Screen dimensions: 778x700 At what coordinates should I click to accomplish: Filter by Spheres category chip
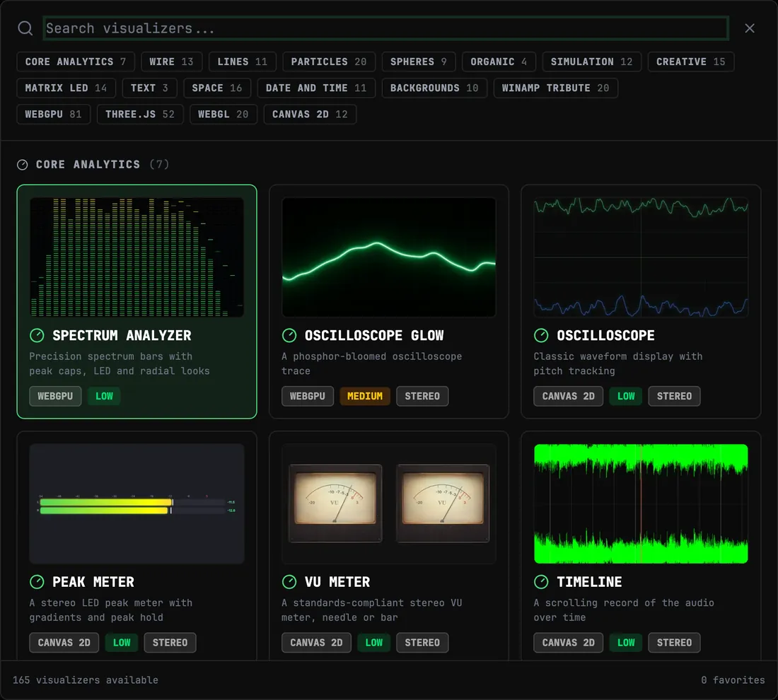tap(418, 62)
